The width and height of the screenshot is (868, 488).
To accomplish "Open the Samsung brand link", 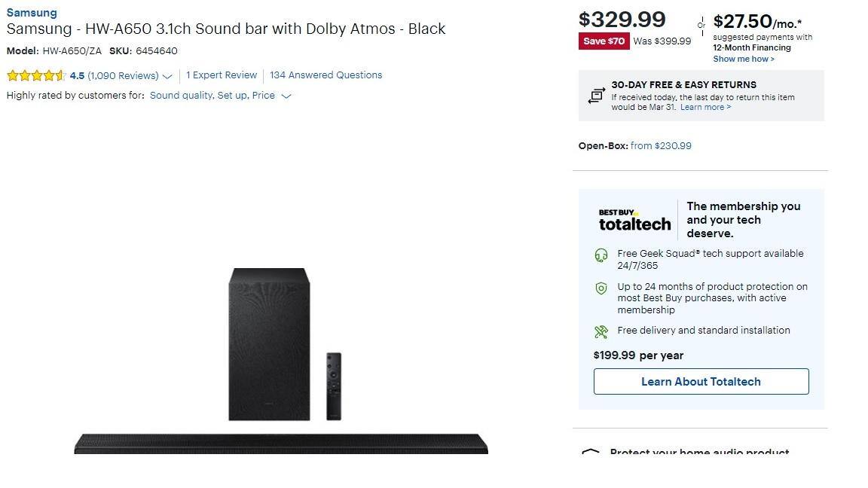I will coord(32,13).
